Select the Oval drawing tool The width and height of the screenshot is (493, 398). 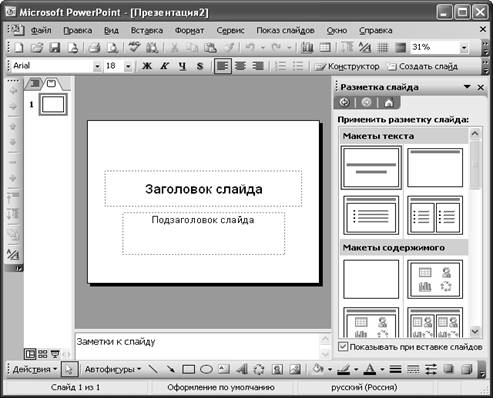206,369
